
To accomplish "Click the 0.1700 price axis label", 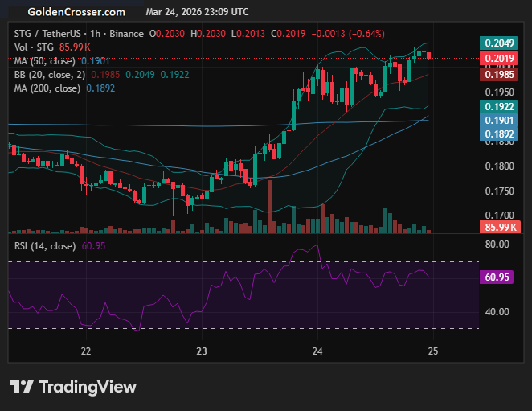I will pyautogui.click(x=499, y=216).
